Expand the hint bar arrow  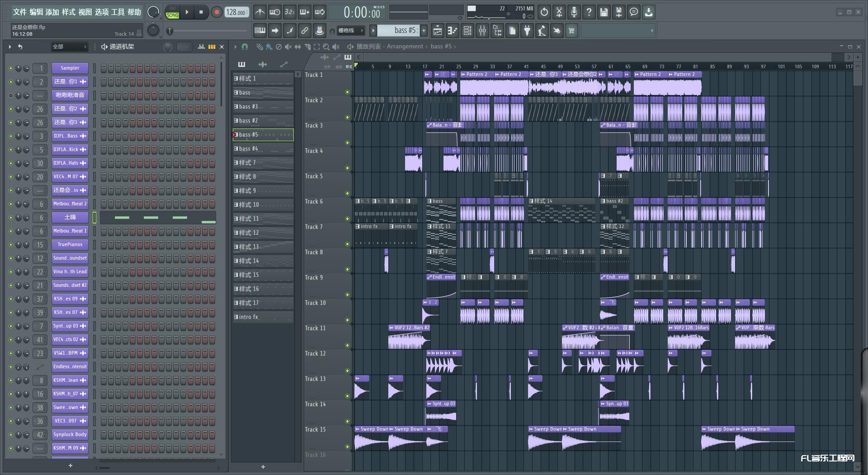[652, 31]
